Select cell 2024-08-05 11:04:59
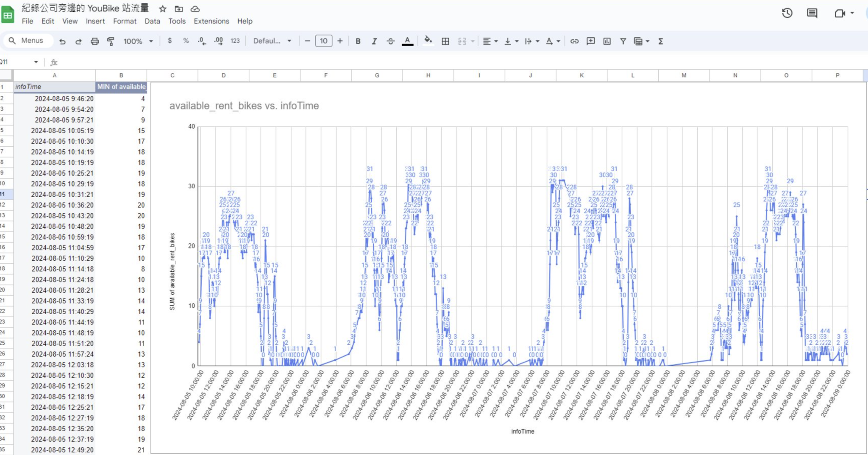The width and height of the screenshot is (868, 455). click(55, 248)
